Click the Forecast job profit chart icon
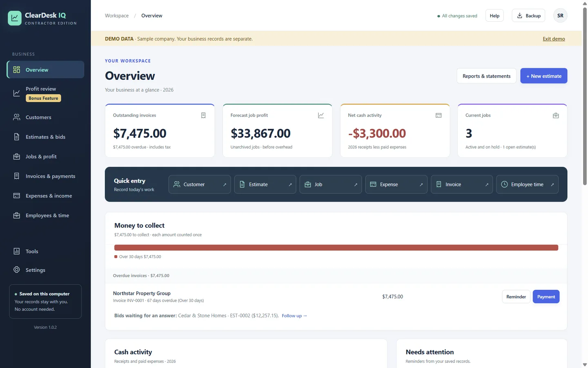This screenshot has width=588, height=368. coord(321,115)
